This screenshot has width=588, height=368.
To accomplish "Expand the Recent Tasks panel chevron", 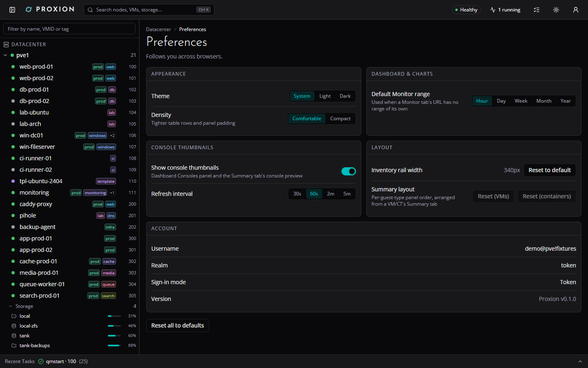I will click(x=580, y=361).
